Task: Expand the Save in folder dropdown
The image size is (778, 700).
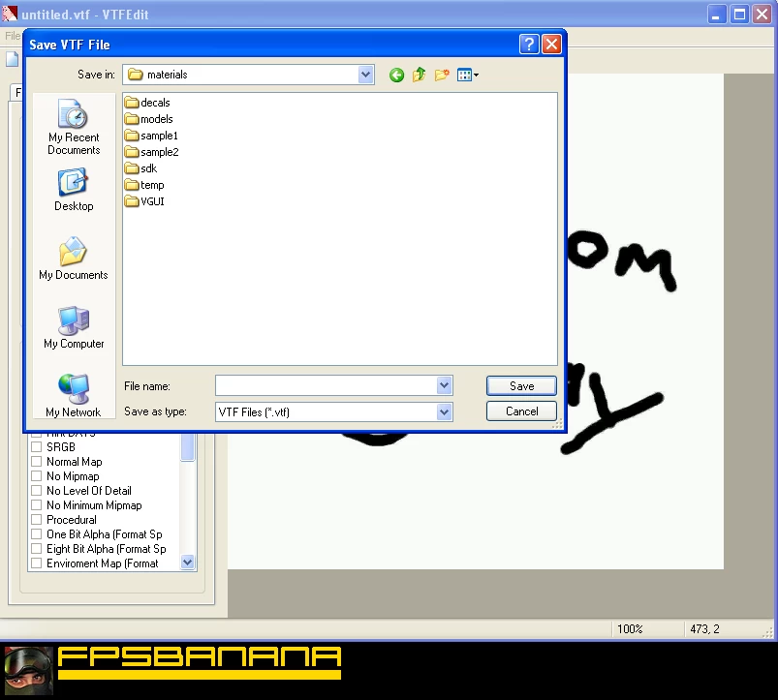Action: coord(365,75)
